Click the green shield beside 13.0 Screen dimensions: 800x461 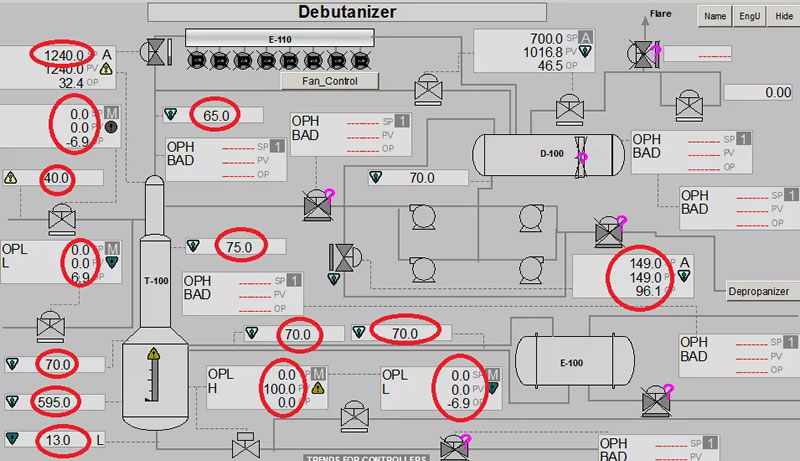12,439
